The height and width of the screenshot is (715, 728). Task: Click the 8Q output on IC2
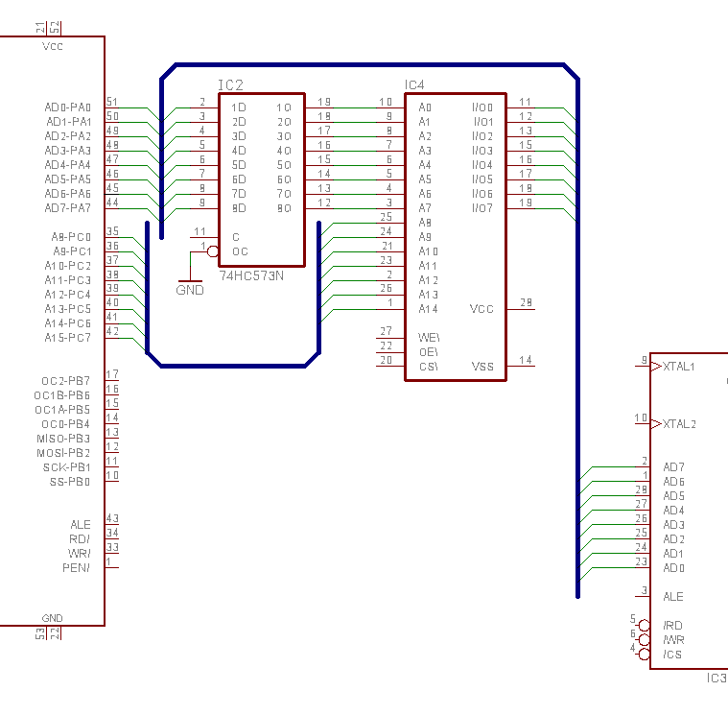pyautogui.click(x=284, y=208)
